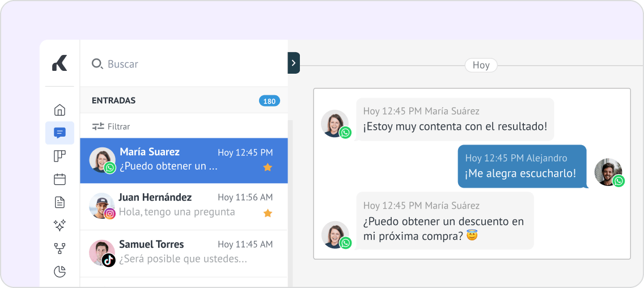The width and height of the screenshot is (644, 288).
Task: Open the Juan Hernández conversation
Action: (184, 207)
